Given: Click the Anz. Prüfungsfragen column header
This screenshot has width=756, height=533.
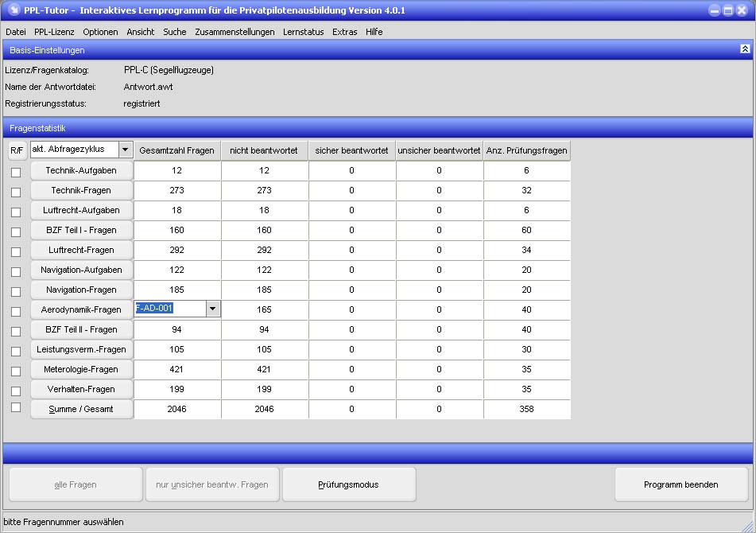Looking at the screenshot, I should [x=526, y=150].
